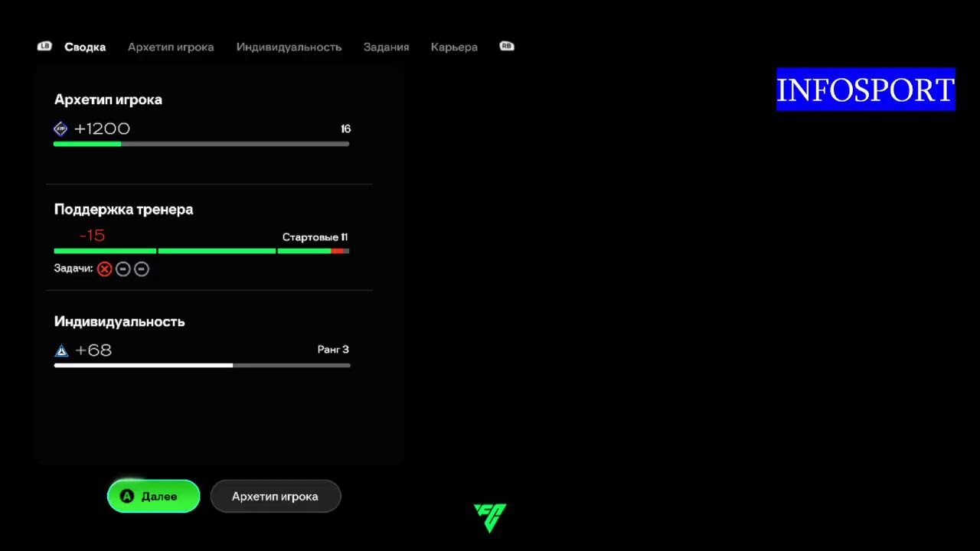Click the Поддержка тренера heading
This screenshot has width=980, height=551.
[x=123, y=209]
